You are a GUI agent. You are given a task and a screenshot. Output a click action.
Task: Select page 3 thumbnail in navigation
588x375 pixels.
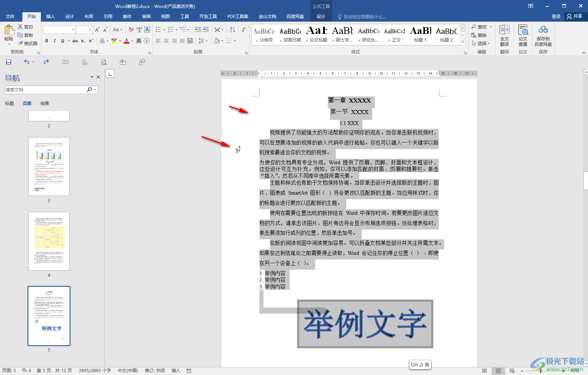point(49,166)
